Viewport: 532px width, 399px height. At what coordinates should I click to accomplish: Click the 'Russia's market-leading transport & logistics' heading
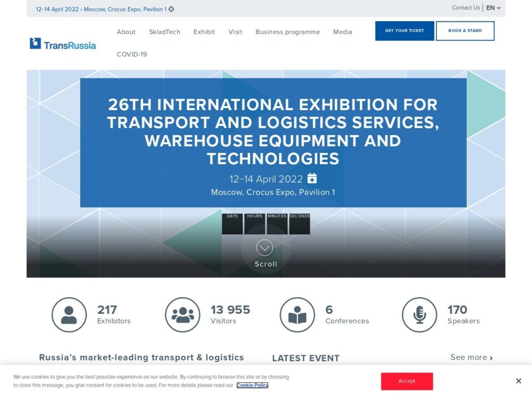tap(141, 357)
